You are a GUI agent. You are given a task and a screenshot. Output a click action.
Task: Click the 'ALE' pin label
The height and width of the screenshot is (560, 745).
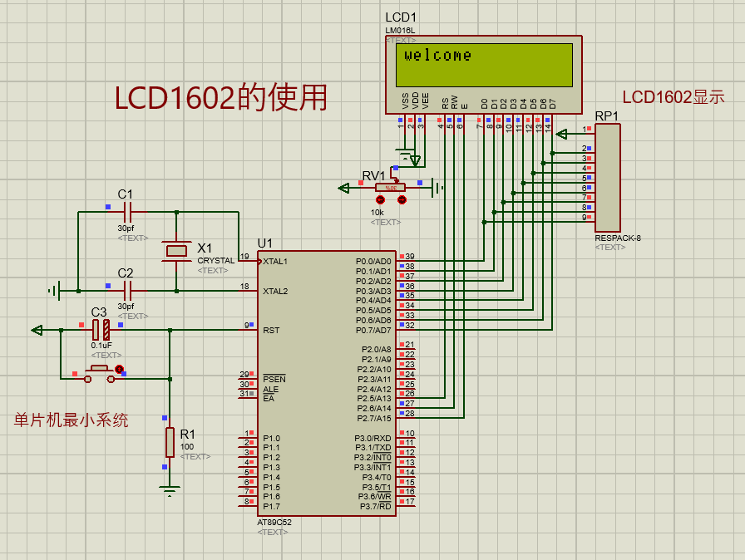[270, 389]
